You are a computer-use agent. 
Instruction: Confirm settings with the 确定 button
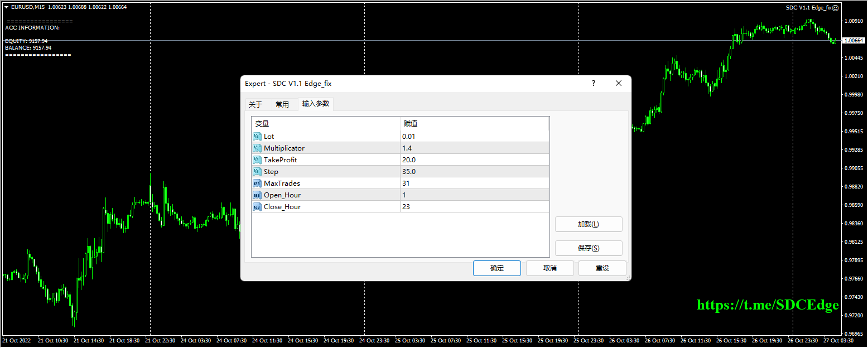496,268
